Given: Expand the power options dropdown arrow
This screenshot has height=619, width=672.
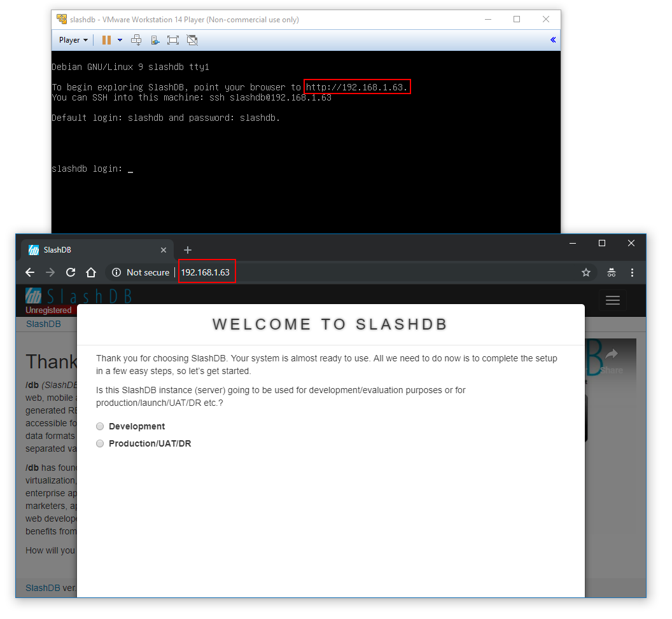Looking at the screenshot, I should click(120, 40).
